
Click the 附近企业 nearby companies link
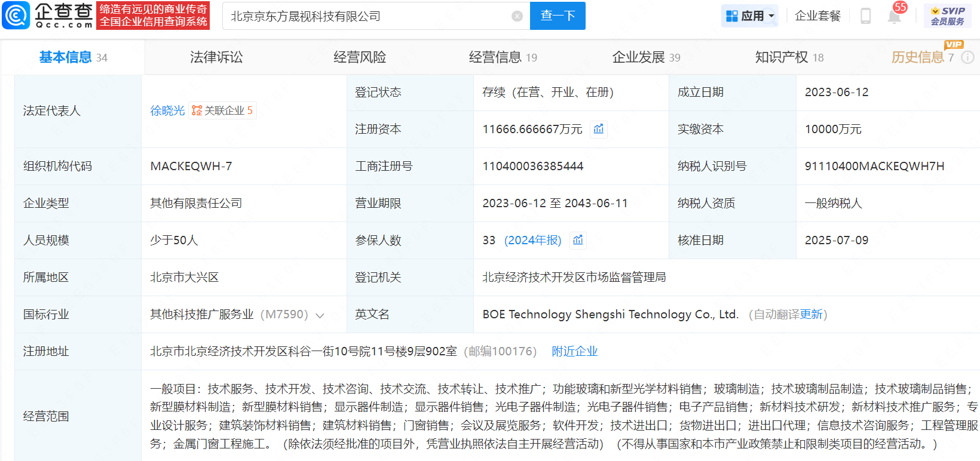point(574,351)
